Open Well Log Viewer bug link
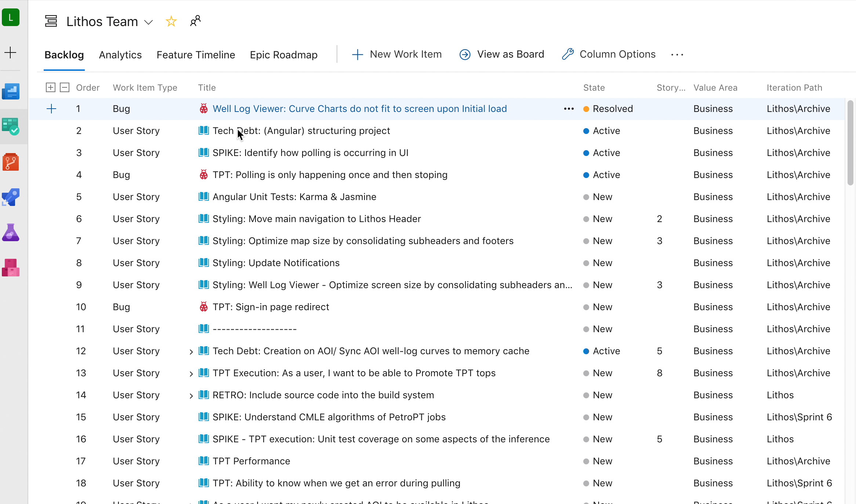 click(359, 109)
